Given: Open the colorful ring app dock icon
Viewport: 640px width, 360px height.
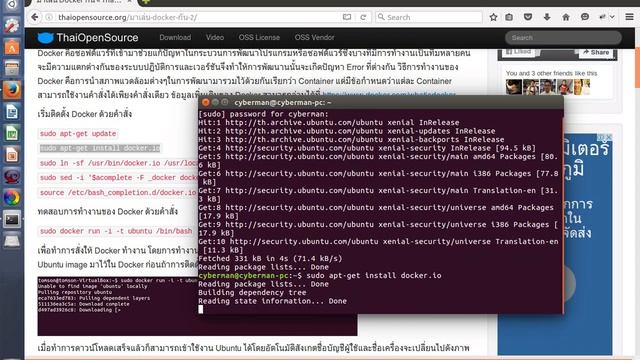Looking at the screenshot, I should tap(12, 198).
